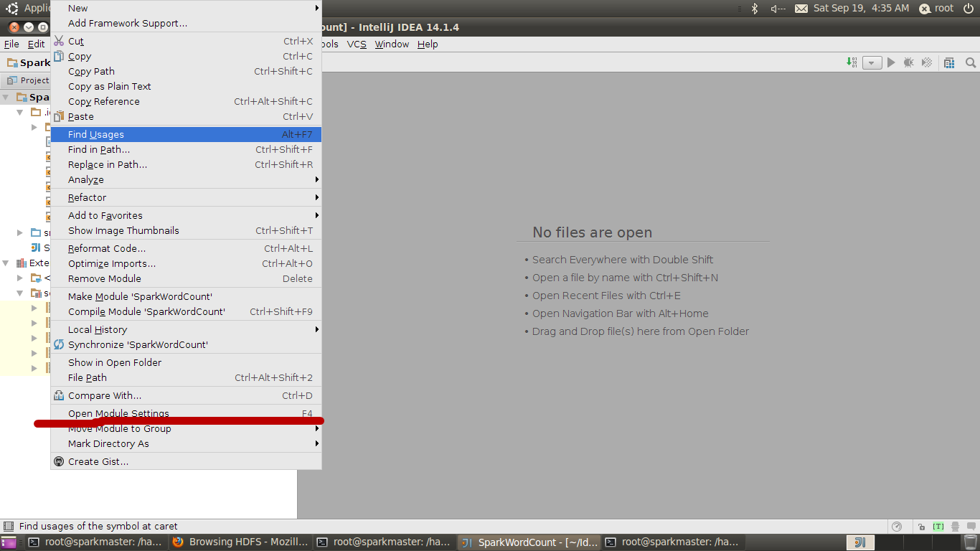Click the show desktop icon in bottom panel
The height and width of the screenshot is (551, 980).
pyautogui.click(x=9, y=542)
